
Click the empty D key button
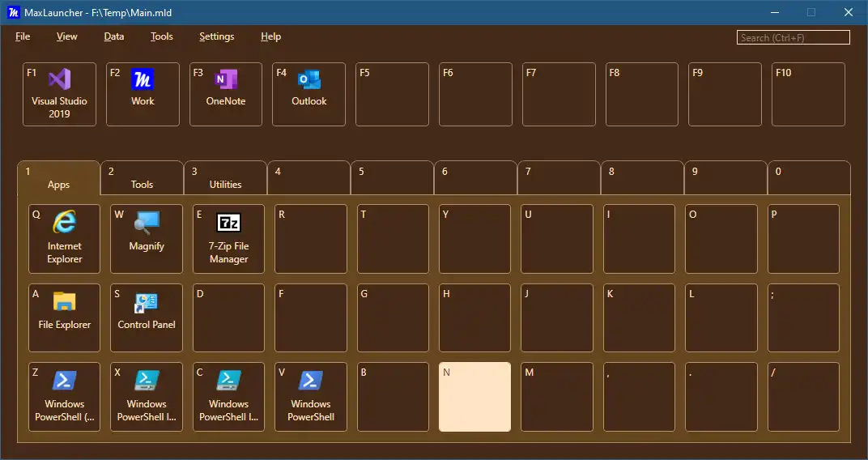228,317
